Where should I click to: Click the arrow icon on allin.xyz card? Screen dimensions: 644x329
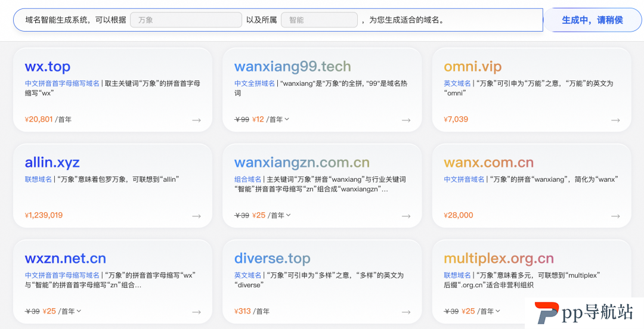196,216
